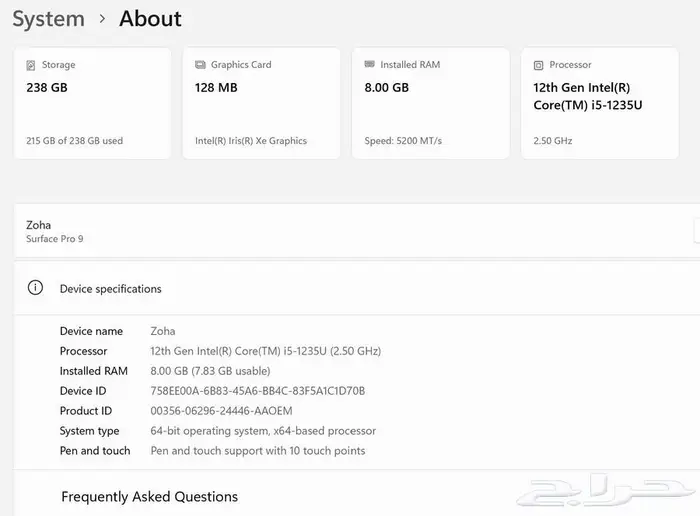This screenshot has width=700, height=516.
Task: Open the Storage 238 GB card
Action: (x=93, y=103)
